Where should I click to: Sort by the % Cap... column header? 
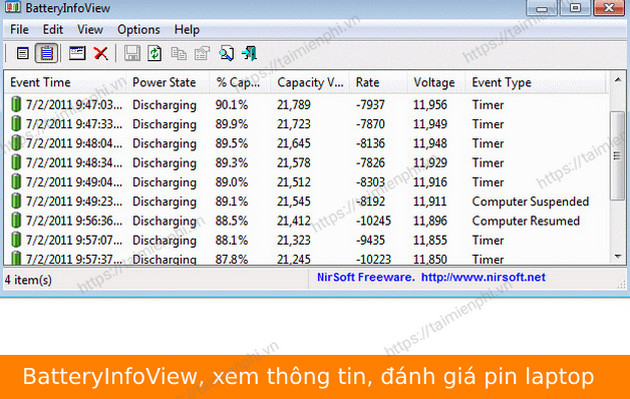click(x=241, y=82)
